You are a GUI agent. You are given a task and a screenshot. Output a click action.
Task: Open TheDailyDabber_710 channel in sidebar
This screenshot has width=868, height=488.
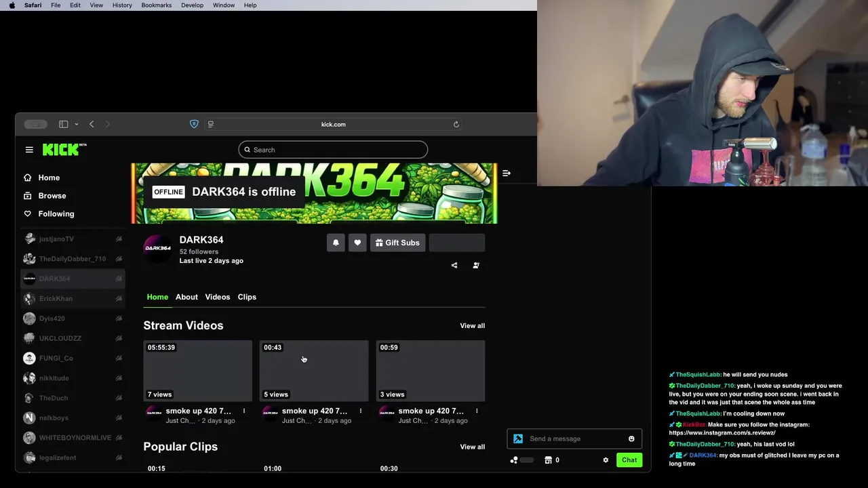(x=73, y=259)
